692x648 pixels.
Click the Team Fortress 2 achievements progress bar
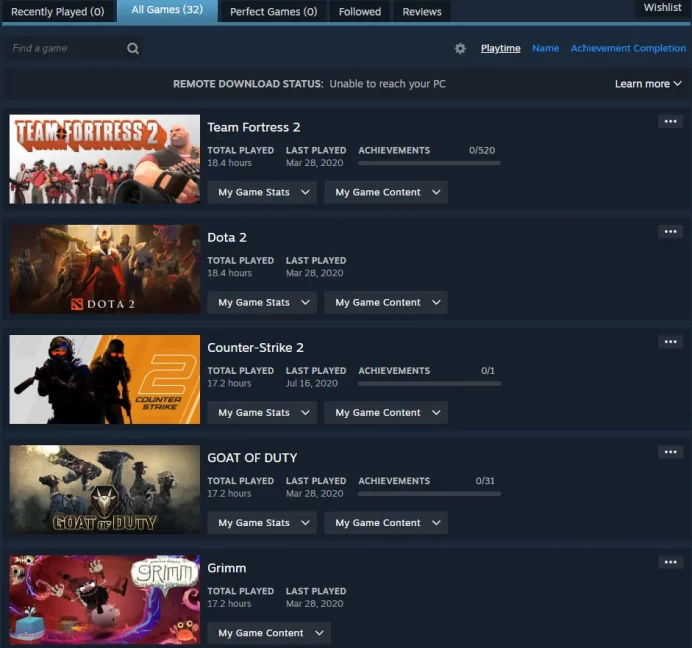(429, 163)
